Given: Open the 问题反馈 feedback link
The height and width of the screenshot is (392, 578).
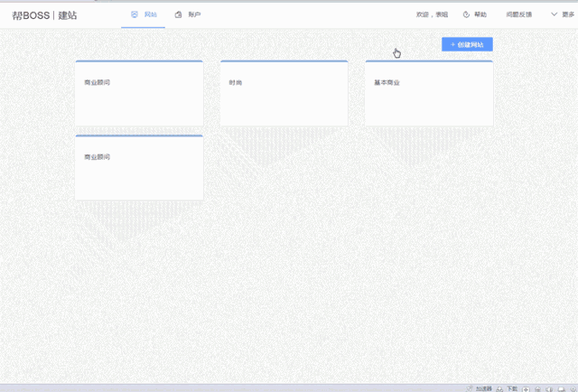Looking at the screenshot, I should 519,14.
